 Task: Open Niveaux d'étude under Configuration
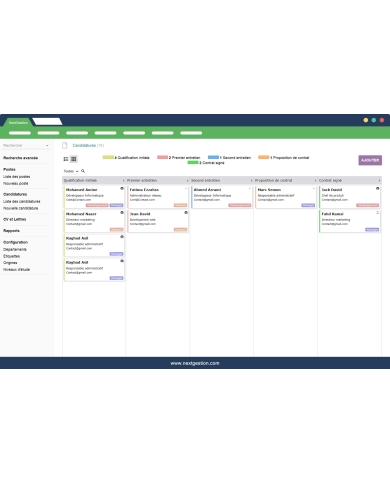(16, 269)
